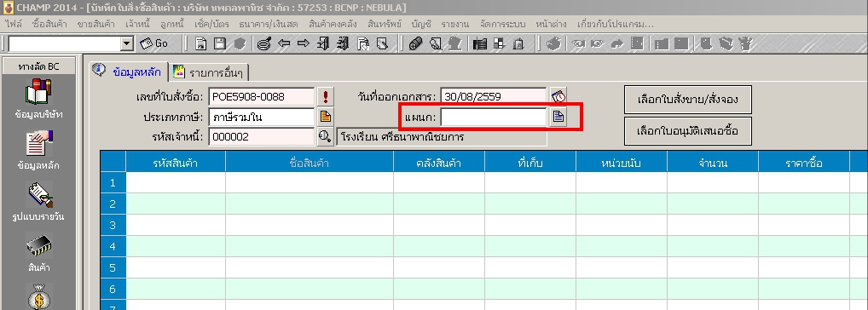This screenshot has width=868, height=310.
Task: Click the red exclamation icon beside PO number
Action: click(326, 97)
